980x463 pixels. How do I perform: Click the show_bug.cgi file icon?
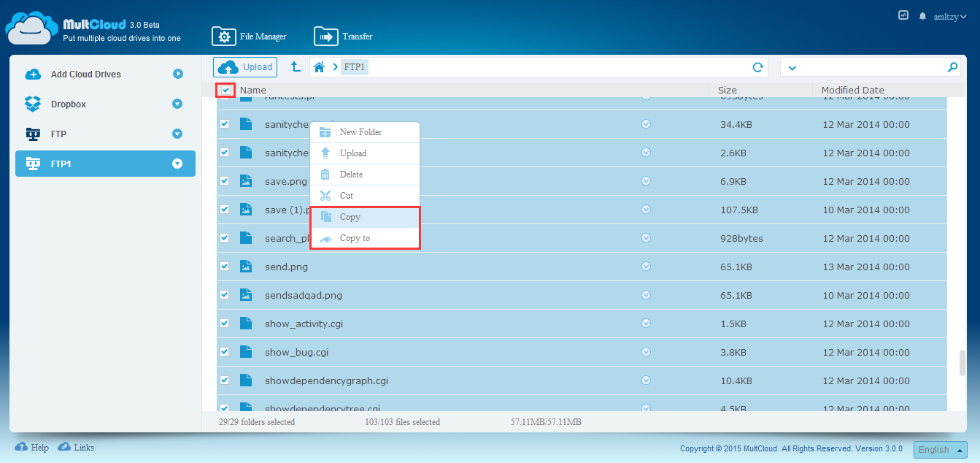tap(246, 352)
